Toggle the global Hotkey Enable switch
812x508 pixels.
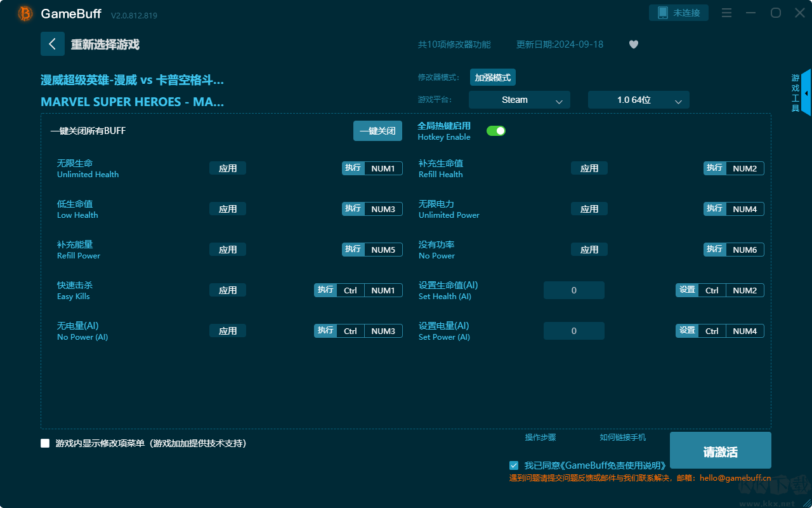click(x=496, y=131)
